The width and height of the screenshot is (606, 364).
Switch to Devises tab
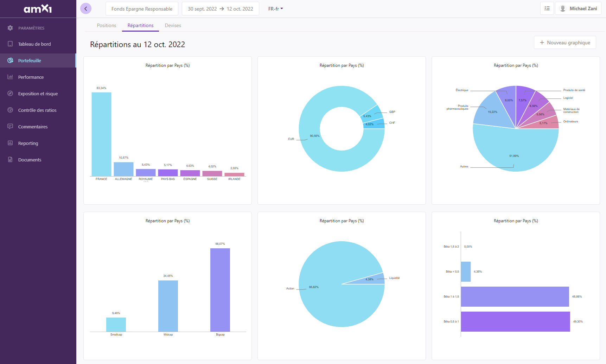tap(173, 25)
